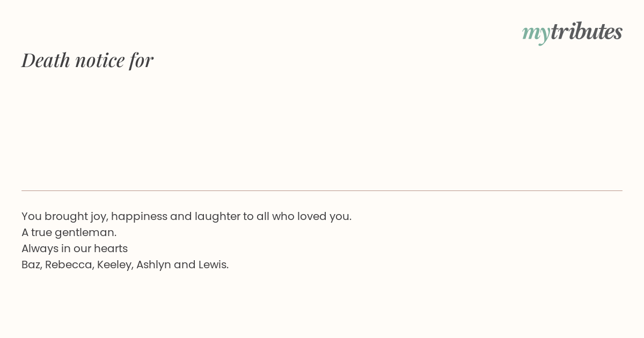Select the "Death notice for" heading
644x338 pixels.
point(87,60)
